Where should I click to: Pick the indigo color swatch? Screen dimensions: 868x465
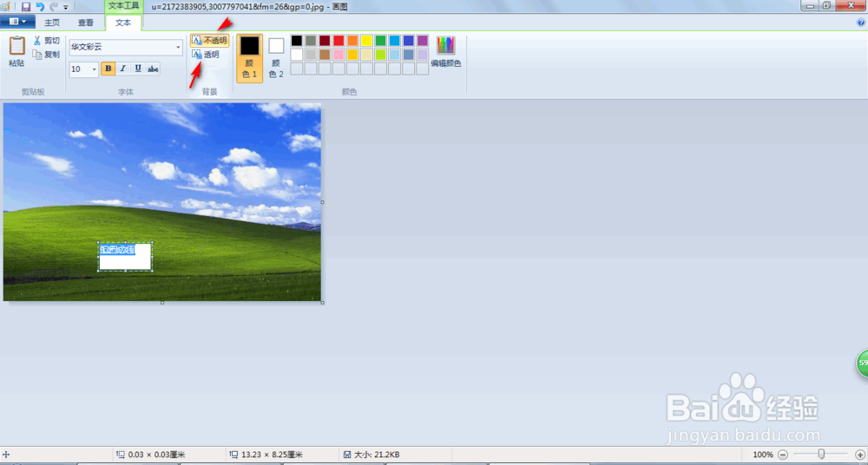pos(409,41)
